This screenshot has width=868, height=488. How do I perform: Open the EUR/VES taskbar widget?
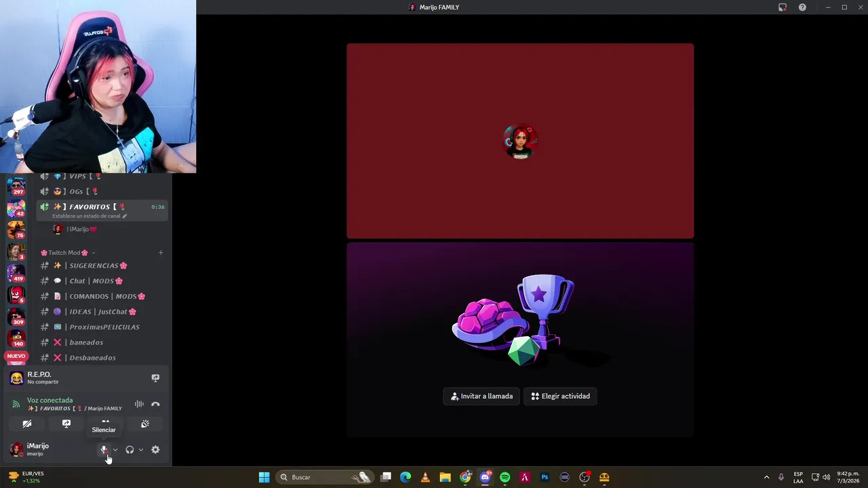click(26, 477)
